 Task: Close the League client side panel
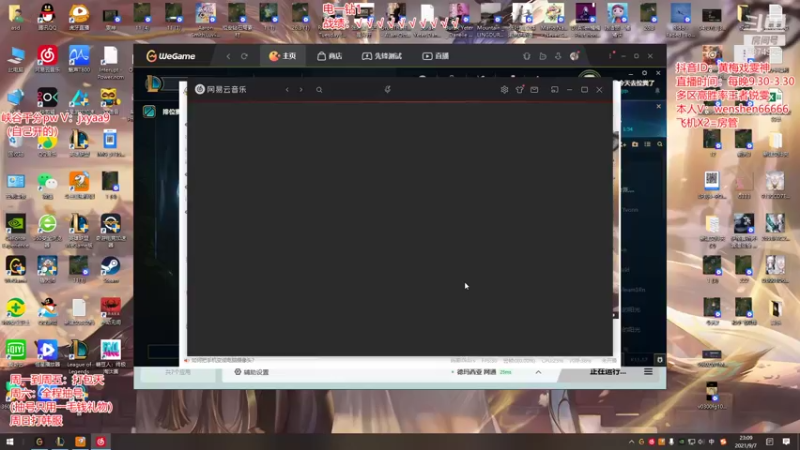point(659,106)
